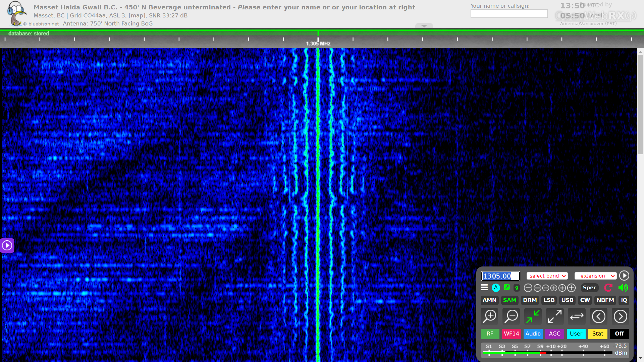644x362 pixels.
Task: Open the AGC tab
Action: coord(554,334)
